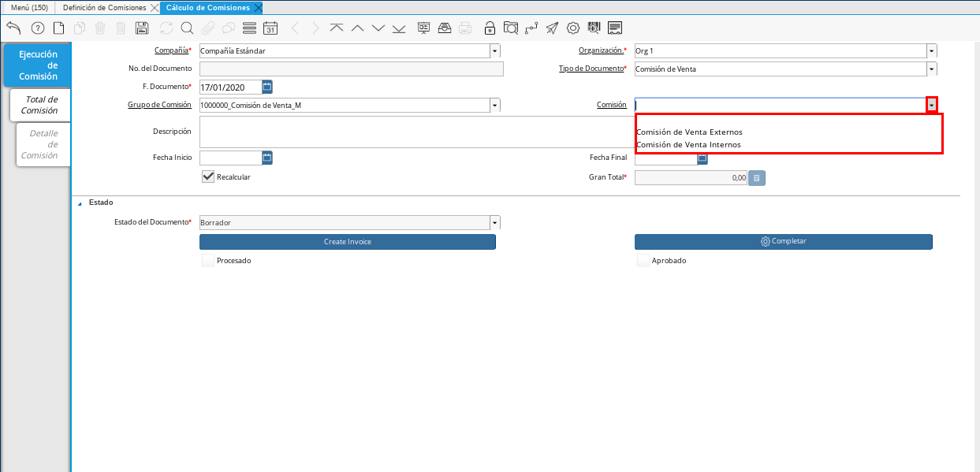Expand the Organización dropdown arrow

click(x=932, y=51)
